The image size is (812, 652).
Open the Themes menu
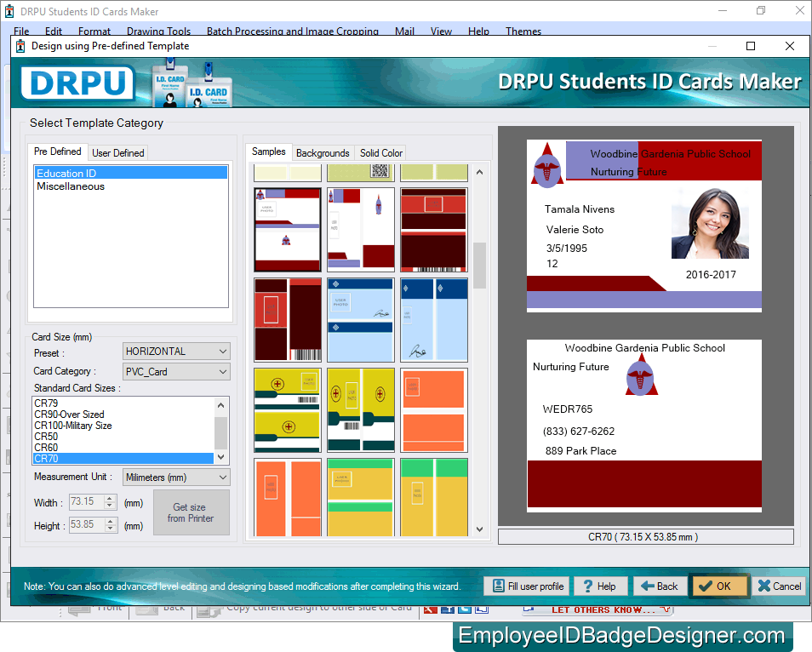(x=523, y=31)
